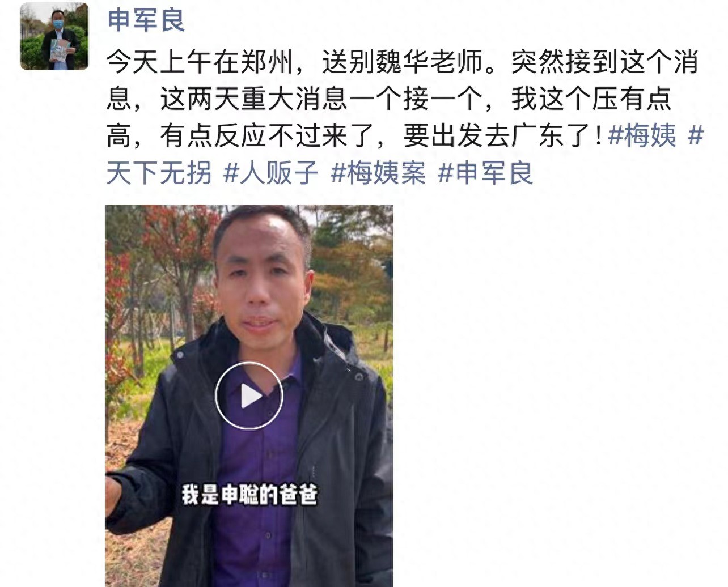Open the #梅姨 hashtag
728x587 pixels.
tap(642, 135)
